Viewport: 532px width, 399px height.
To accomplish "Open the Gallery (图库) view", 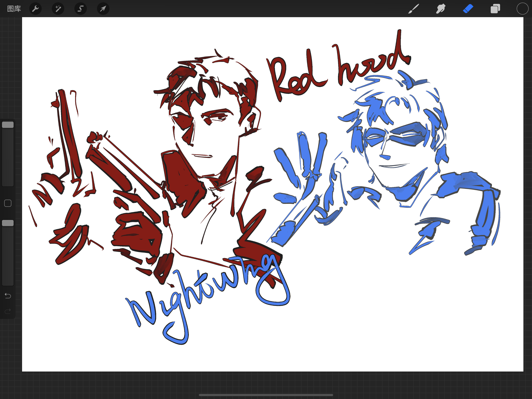I will (x=14, y=9).
